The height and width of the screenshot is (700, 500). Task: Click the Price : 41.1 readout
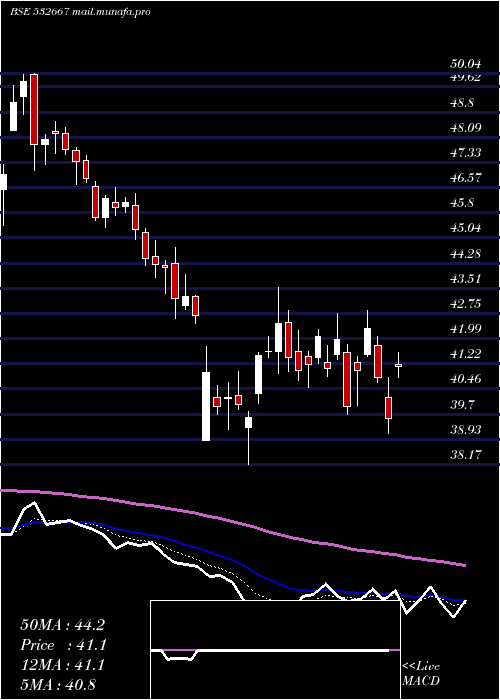click(x=62, y=645)
